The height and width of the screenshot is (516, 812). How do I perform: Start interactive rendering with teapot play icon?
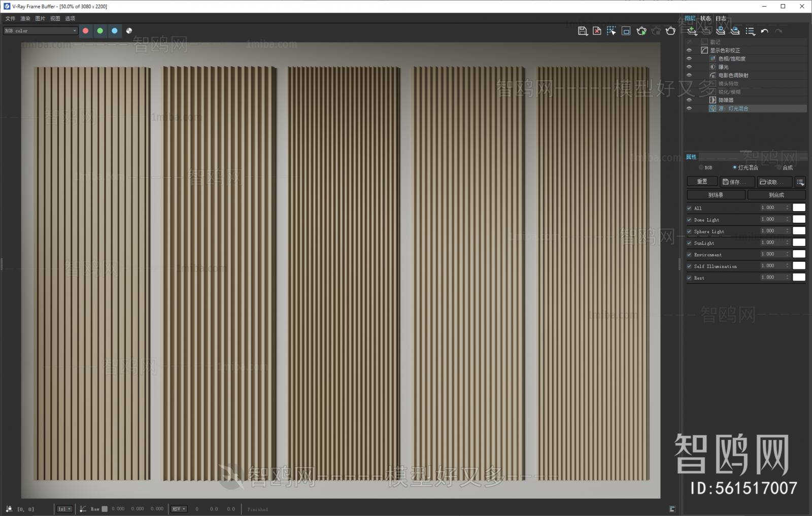641,31
